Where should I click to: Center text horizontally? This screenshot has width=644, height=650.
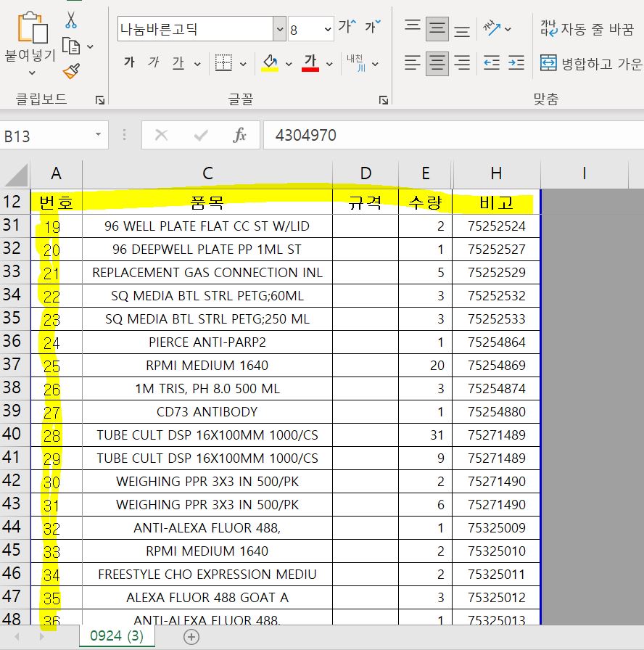pyautogui.click(x=437, y=63)
